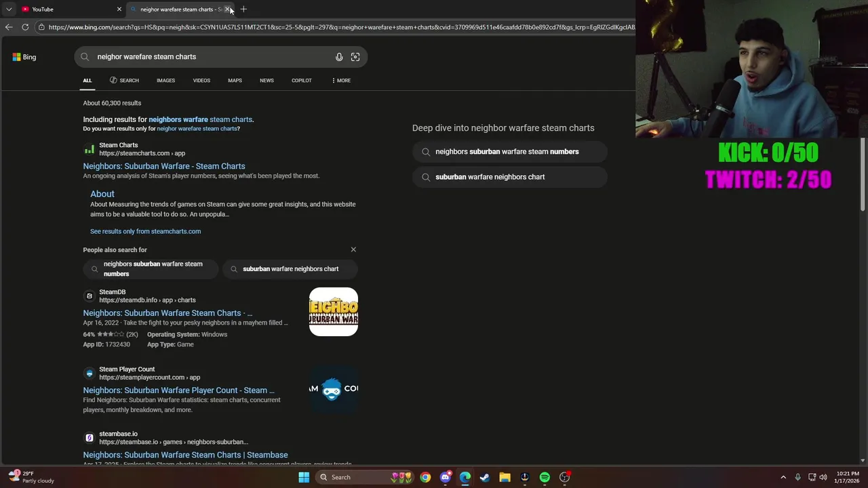The height and width of the screenshot is (488, 868).
Task: Click the Bing logo
Action: coord(24,57)
